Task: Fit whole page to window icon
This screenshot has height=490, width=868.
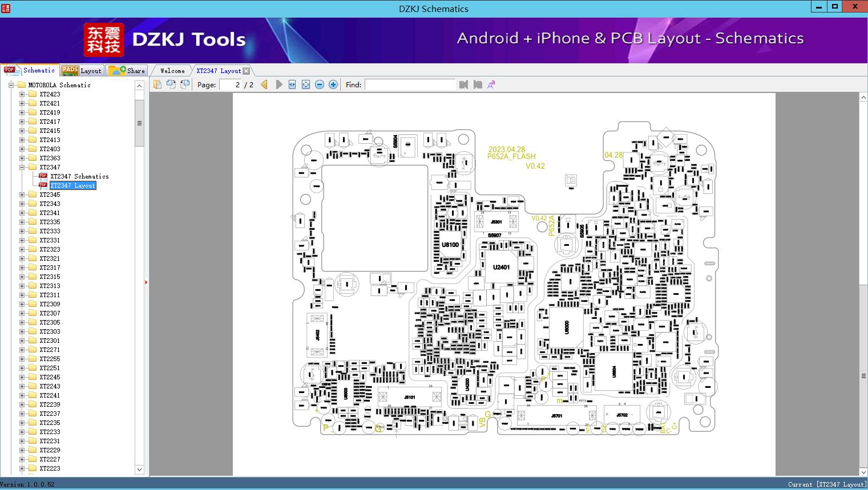Action: [306, 84]
